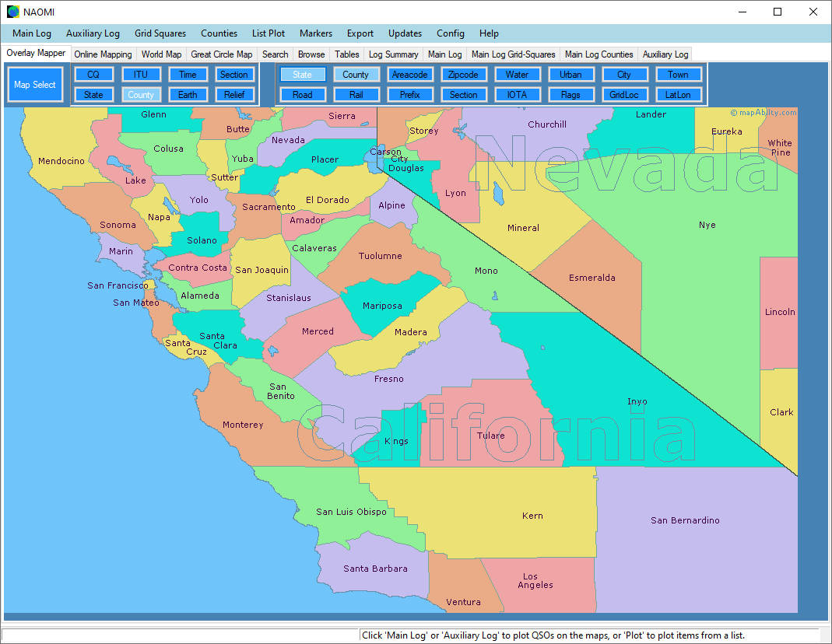Choose the Relief map button

(x=234, y=95)
